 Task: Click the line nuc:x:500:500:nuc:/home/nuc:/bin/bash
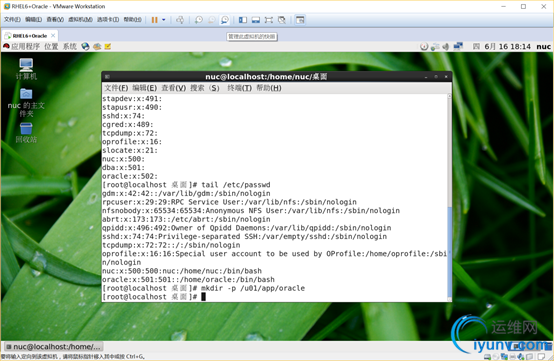182,271
